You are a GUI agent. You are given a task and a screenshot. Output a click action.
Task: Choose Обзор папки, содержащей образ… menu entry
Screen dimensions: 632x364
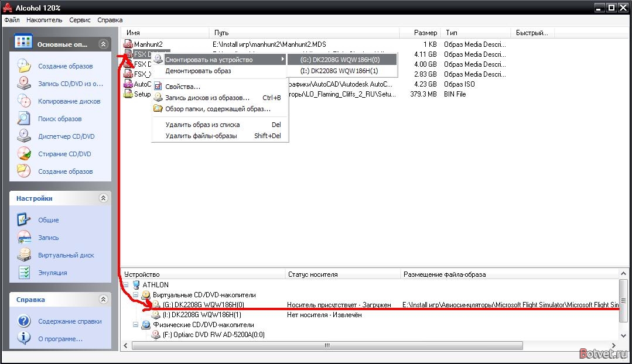coord(219,109)
